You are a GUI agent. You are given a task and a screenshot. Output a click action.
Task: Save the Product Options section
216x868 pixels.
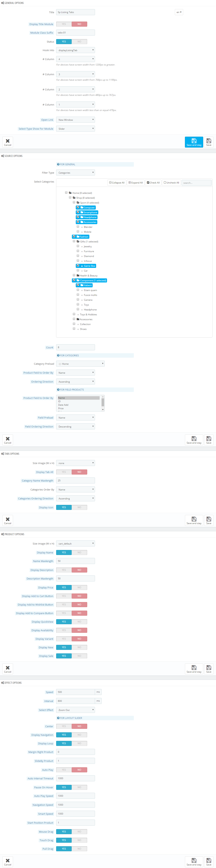[x=209, y=669]
